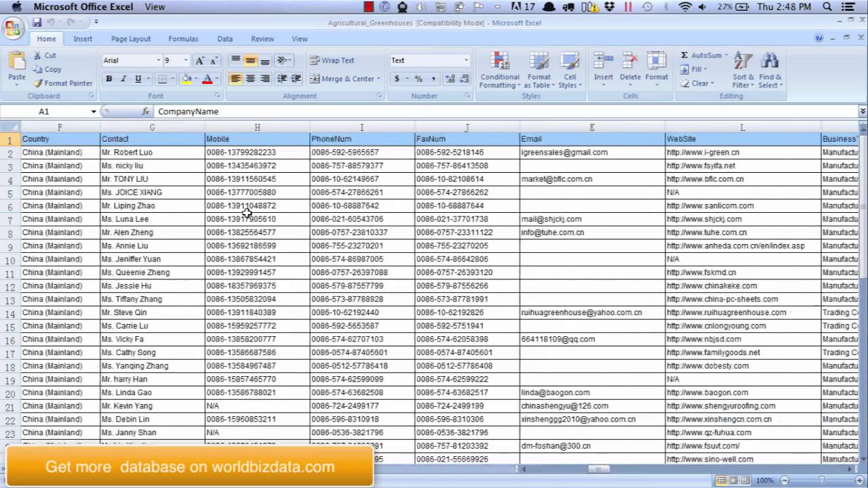Open the Data tab
Viewport: 868px width, 488px height.
coord(225,39)
